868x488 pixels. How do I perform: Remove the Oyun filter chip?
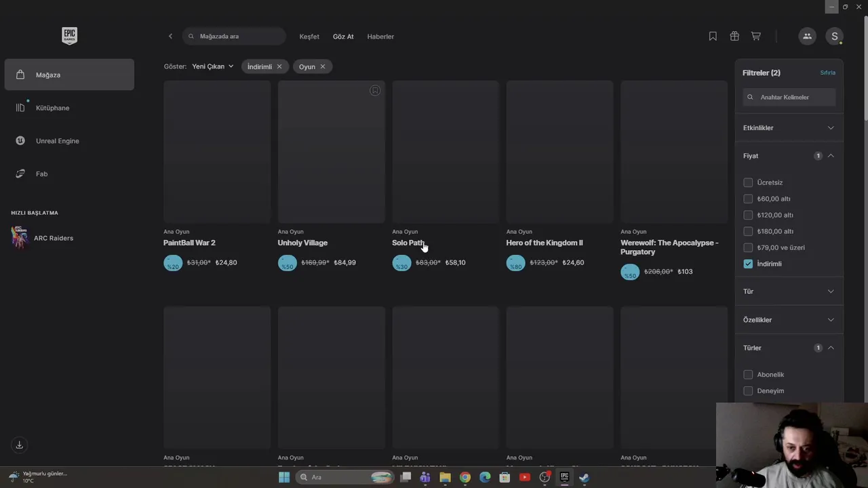322,66
